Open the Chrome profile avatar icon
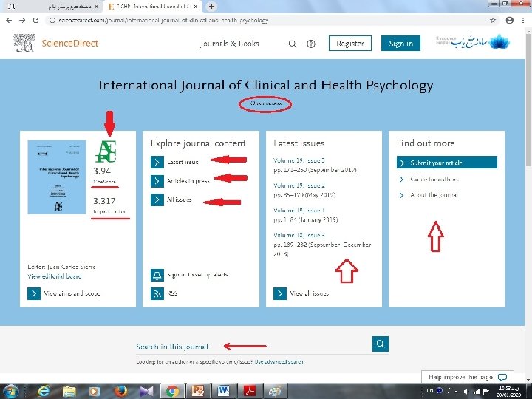532x399 pixels. pyautogui.click(x=510, y=21)
